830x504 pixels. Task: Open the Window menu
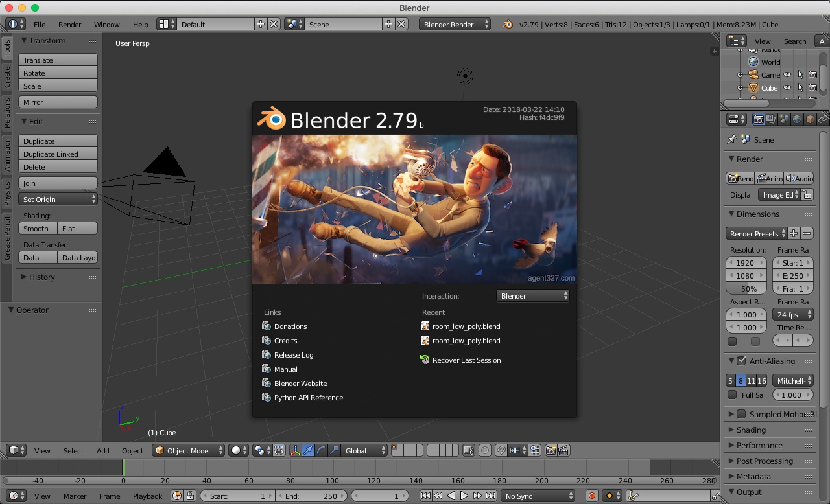107,24
